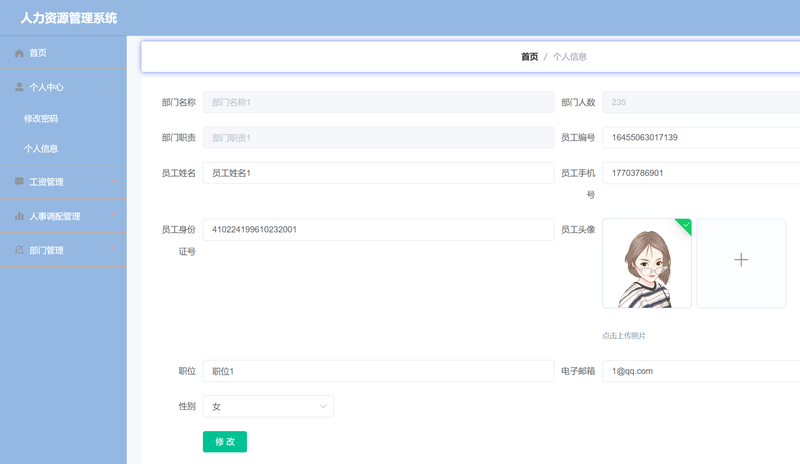Click the icon beside 部门管理
The image size is (800, 464).
point(19,250)
